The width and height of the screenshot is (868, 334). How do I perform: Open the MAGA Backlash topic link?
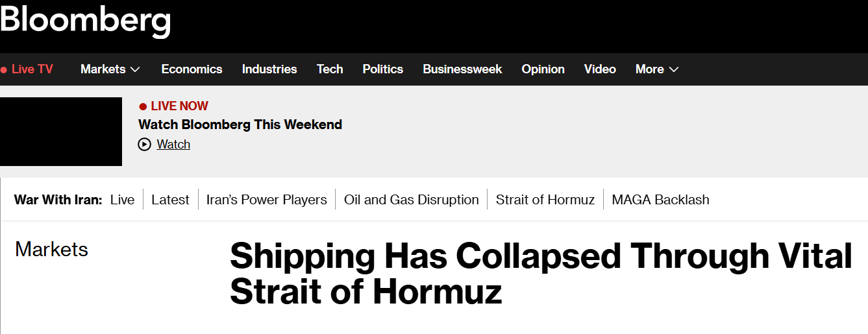point(660,200)
